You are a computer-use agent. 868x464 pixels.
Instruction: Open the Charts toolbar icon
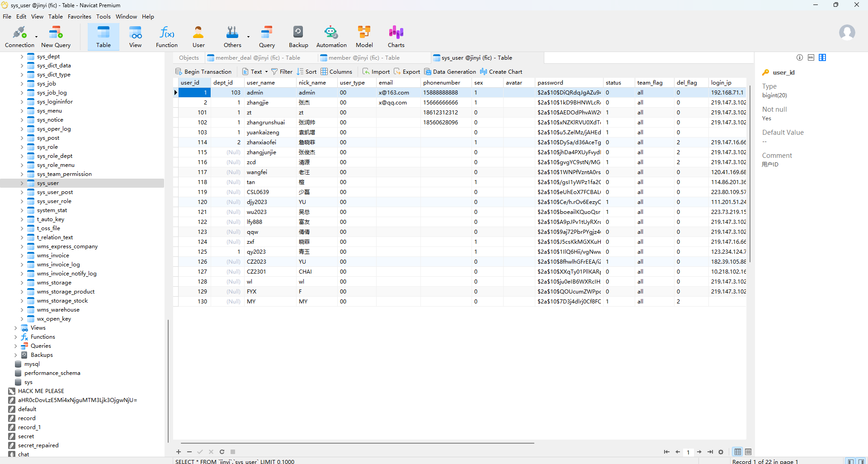pos(396,36)
